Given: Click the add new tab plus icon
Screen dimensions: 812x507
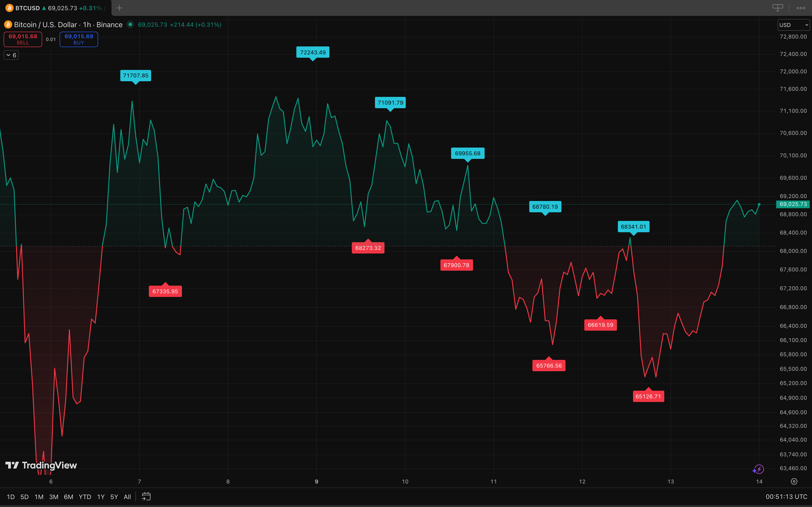Looking at the screenshot, I should tap(119, 8).
